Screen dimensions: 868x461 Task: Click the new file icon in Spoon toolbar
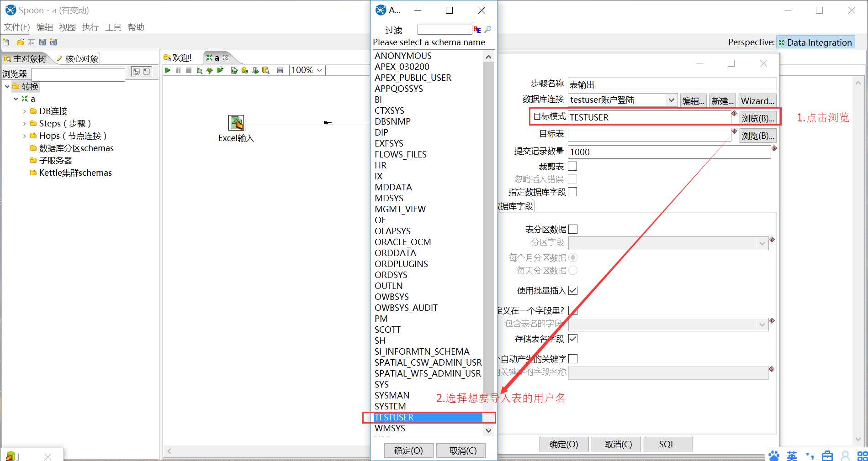(x=6, y=42)
